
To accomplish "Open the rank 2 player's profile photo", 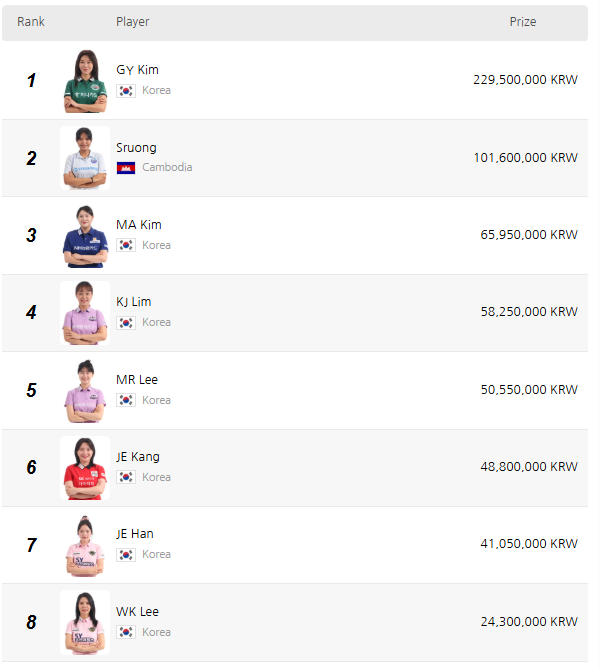I will [x=85, y=158].
